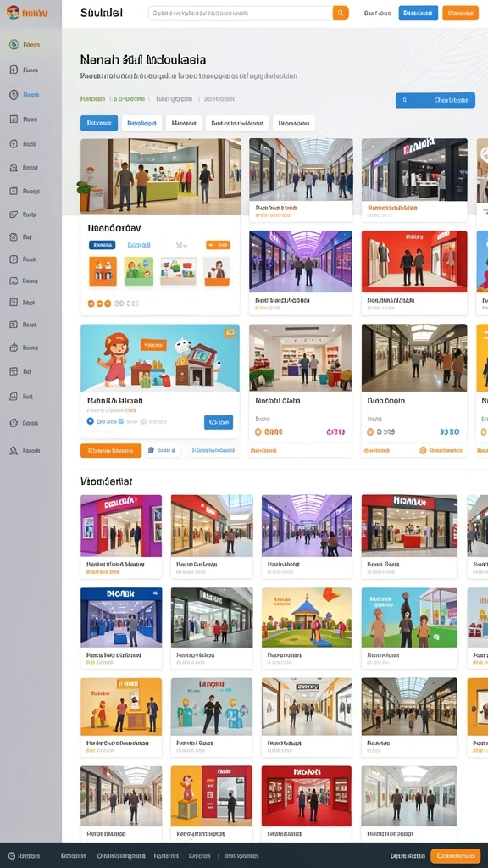
Task: Open the red showroom thumbnail with two people
Action: click(414, 261)
